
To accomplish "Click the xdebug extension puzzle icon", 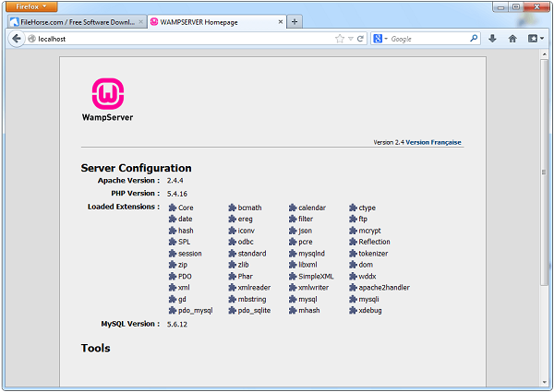I will click(x=354, y=311).
